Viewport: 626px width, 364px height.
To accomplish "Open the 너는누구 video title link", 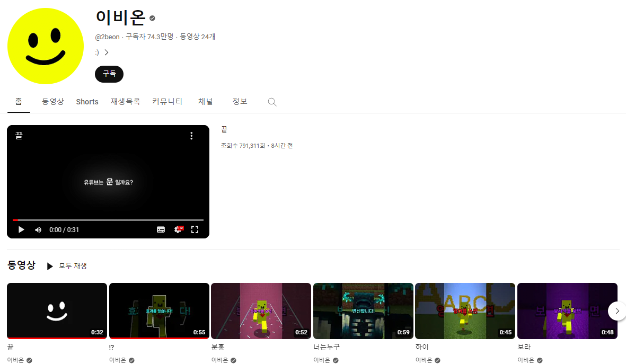I will coord(327,347).
